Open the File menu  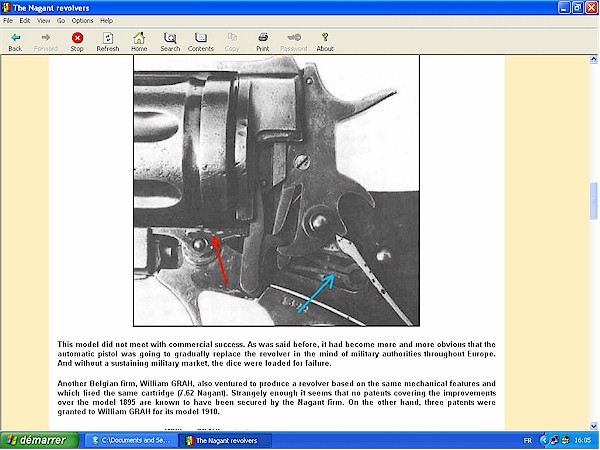click(8, 21)
